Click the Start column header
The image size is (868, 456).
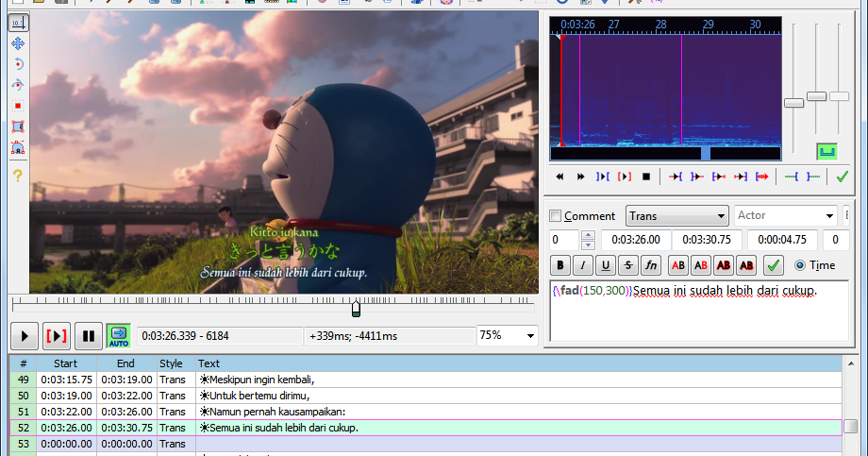point(66,363)
